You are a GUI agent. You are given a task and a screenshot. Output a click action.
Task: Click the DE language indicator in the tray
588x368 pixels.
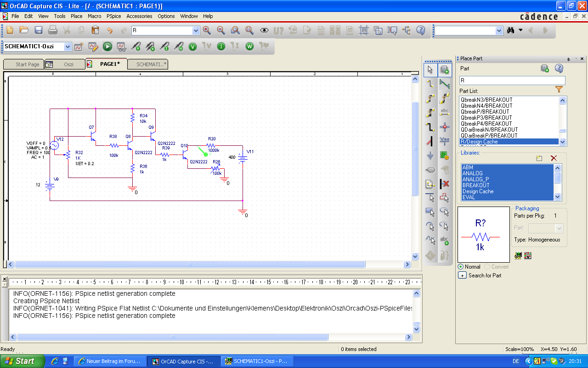point(515,361)
